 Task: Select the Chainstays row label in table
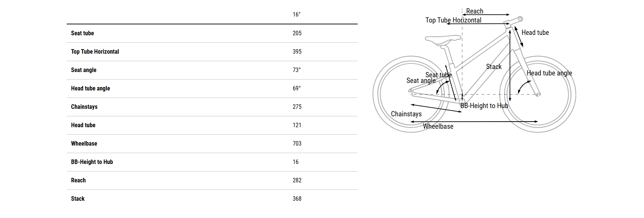[x=84, y=107]
